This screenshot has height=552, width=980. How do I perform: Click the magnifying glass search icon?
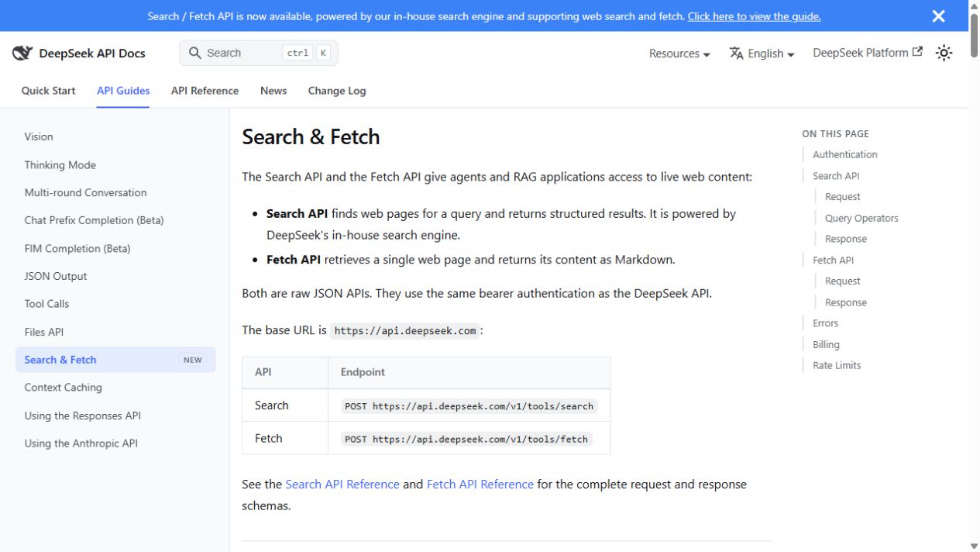(195, 53)
